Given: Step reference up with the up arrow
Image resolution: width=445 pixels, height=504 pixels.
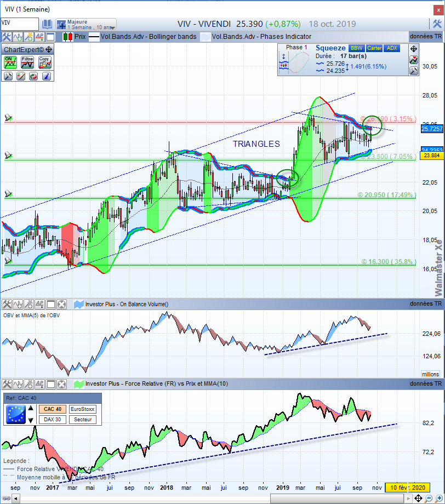Looking at the screenshot, I should [x=31, y=408].
